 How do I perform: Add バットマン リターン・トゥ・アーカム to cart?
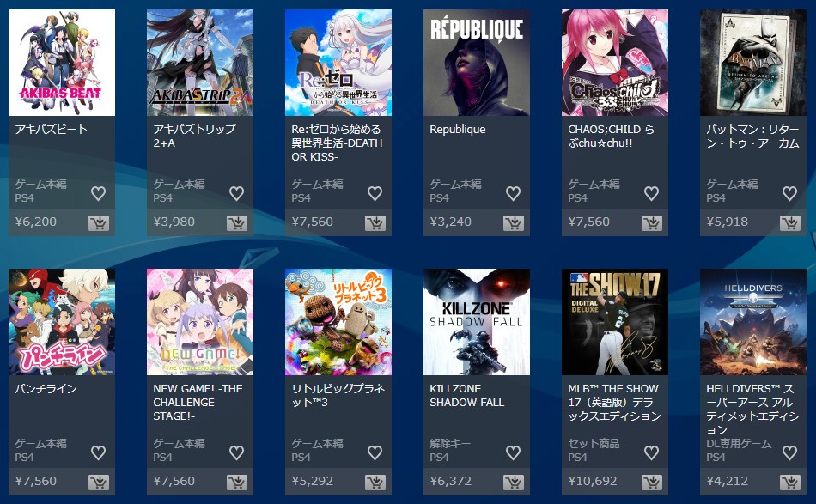pyautogui.click(x=790, y=222)
